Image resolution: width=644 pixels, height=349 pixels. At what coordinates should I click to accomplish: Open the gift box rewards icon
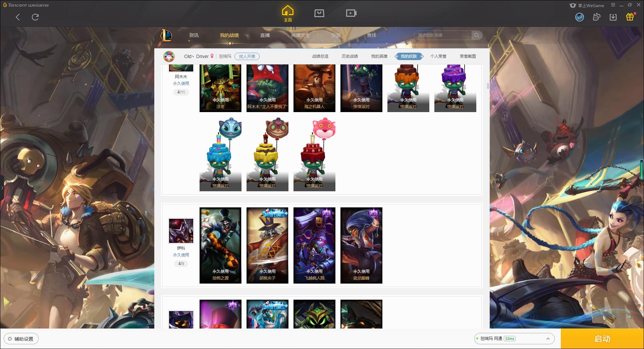pos(630,17)
